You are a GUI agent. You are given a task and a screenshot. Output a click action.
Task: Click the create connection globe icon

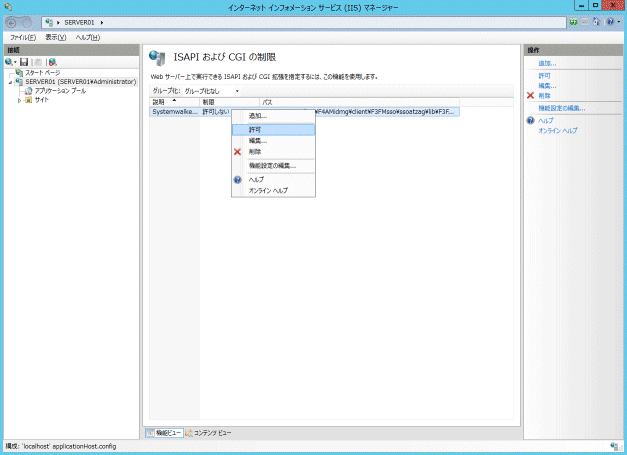9,62
